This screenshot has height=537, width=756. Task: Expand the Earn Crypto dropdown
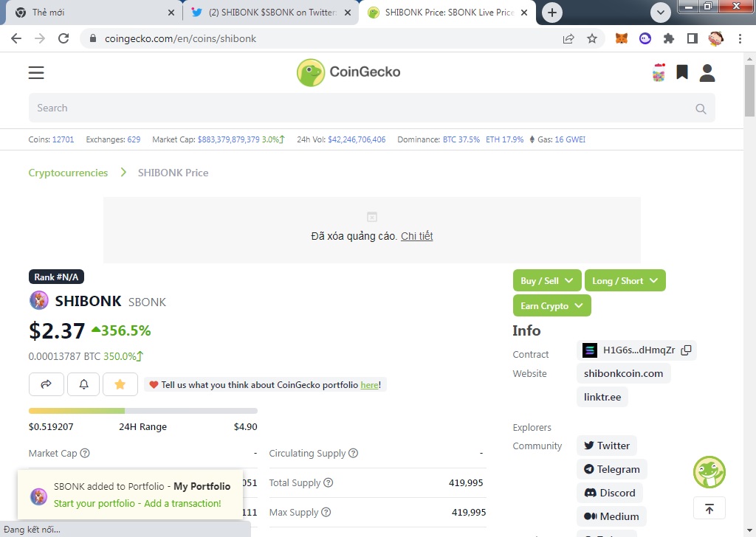coord(552,306)
